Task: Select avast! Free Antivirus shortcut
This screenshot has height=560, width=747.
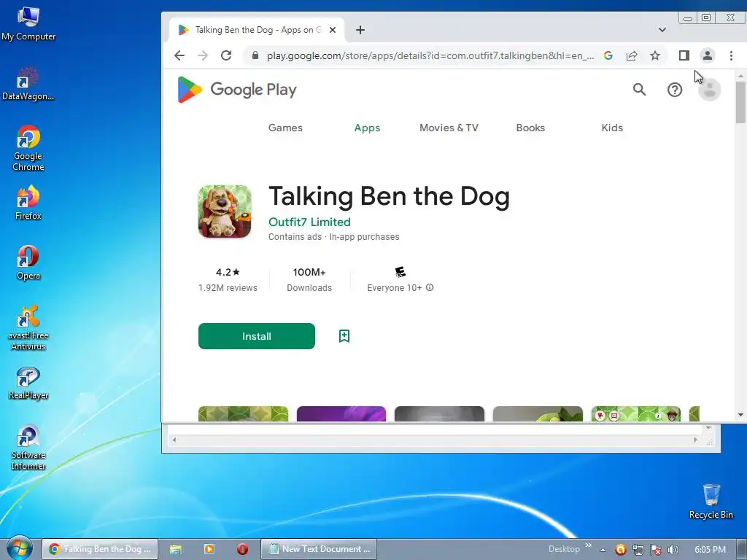Action: [x=28, y=327]
